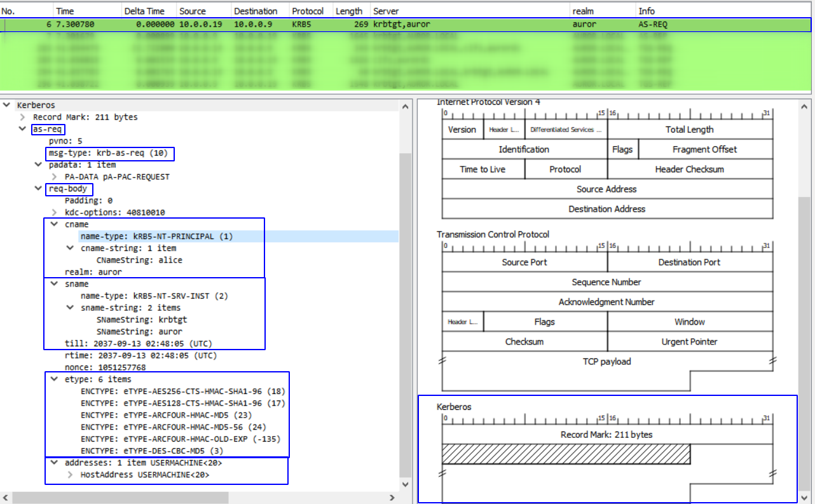Click the realm column header

click(603, 11)
